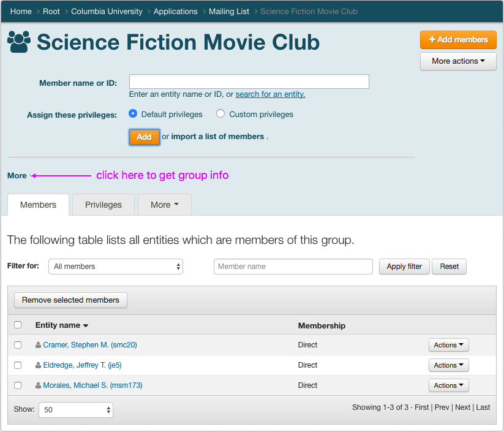The image size is (504, 432).
Task: Open Applications breadcrumb link
Action: pyautogui.click(x=176, y=11)
